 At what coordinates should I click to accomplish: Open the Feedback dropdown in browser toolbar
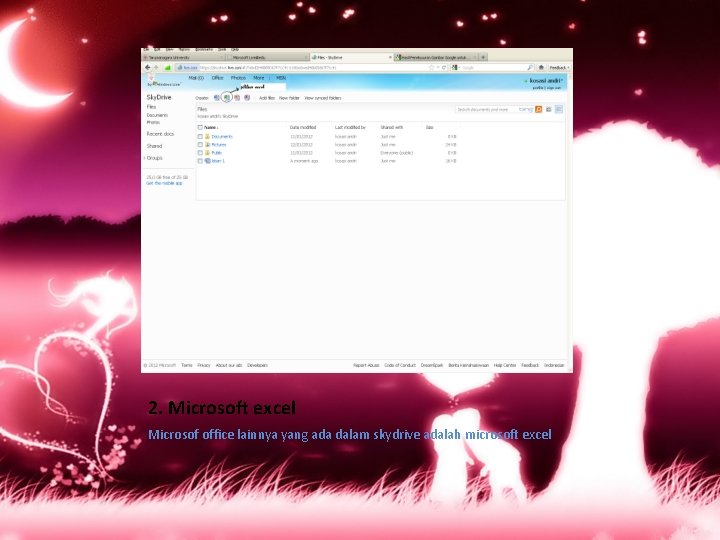pos(559,68)
